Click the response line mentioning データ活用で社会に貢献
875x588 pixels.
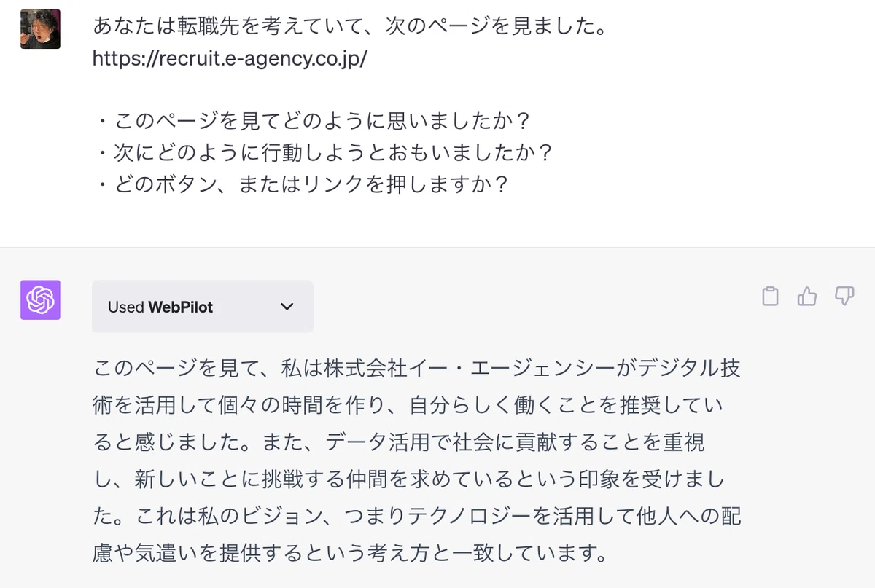click(x=398, y=442)
